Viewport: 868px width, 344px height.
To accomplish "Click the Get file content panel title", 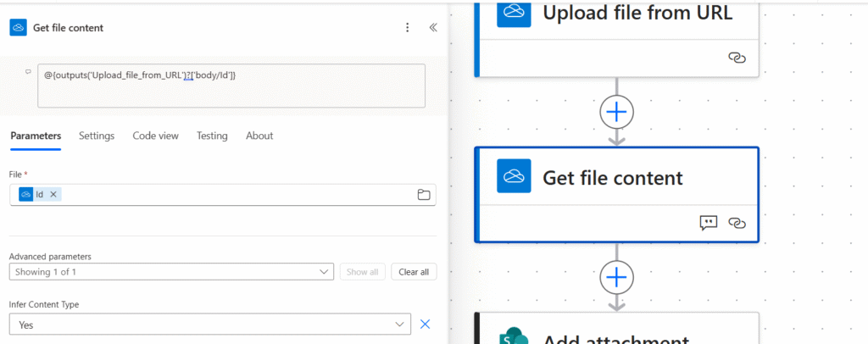I will point(68,28).
